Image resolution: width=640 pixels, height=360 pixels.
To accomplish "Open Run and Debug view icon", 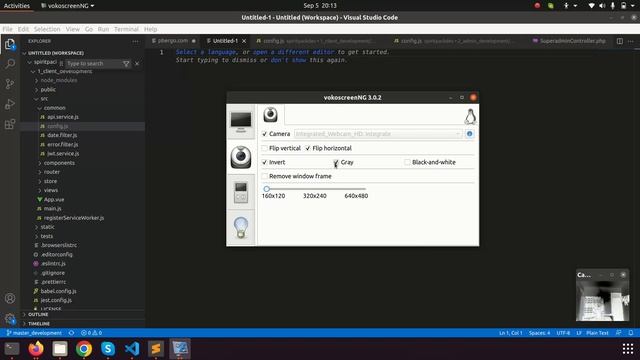I will click(10, 104).
